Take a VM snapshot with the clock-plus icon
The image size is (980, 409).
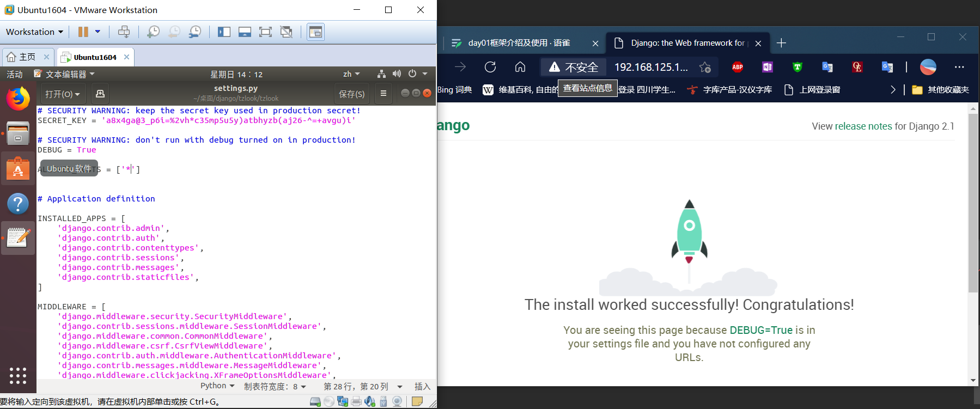[153, 32]
